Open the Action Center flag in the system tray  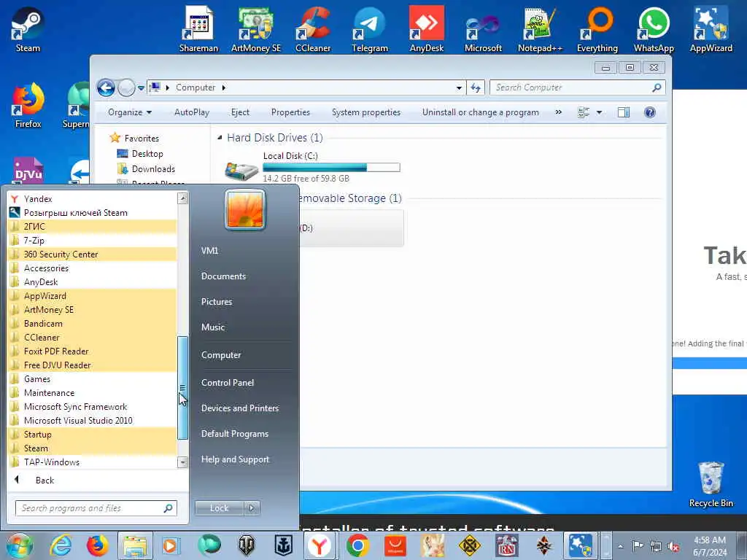pos(638,545)
